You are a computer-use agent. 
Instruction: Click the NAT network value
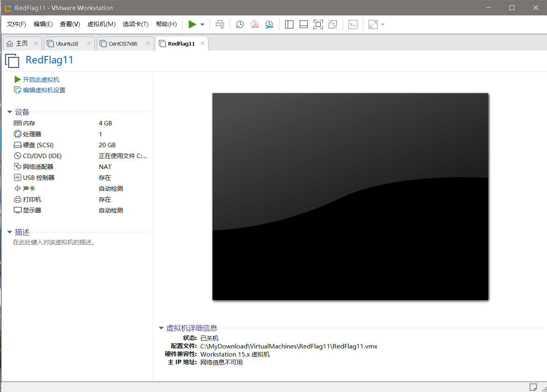[x=105, y=167]
